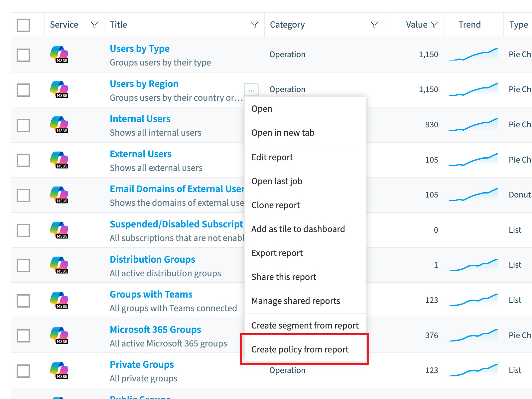The height and width of the screenshot is (399, 532).
Task: Filter the Title column
Action: pyautogui.click(x=255, y=25)
